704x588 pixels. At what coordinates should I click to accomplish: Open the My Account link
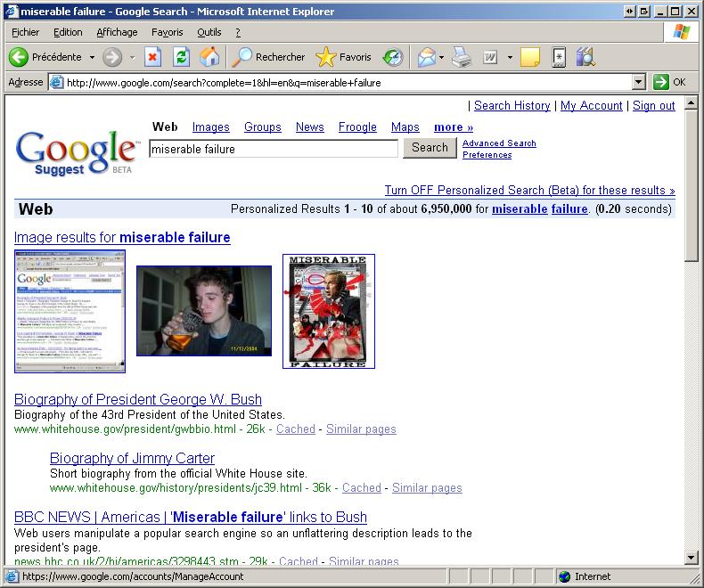pyautogui.click(x=592, y=105)
